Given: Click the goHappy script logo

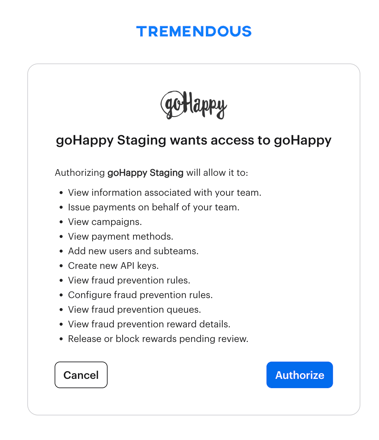Looking at the screenshot, I should [193, 105].
